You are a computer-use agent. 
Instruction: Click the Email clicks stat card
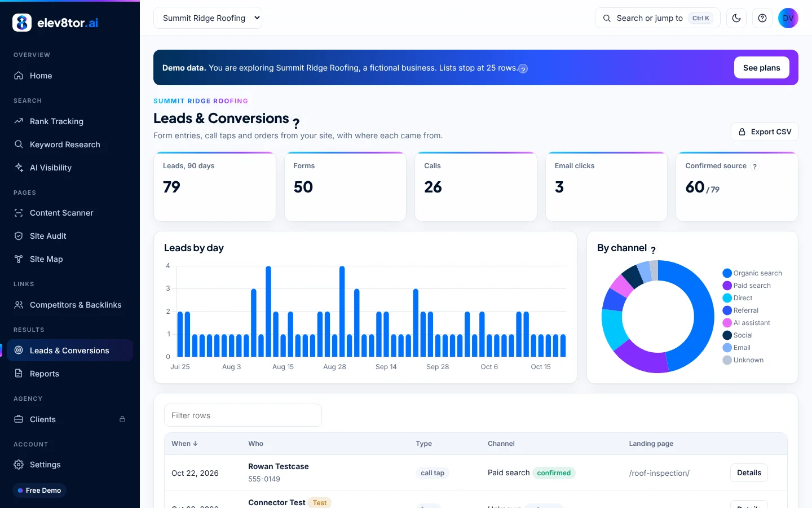point(607,187)
